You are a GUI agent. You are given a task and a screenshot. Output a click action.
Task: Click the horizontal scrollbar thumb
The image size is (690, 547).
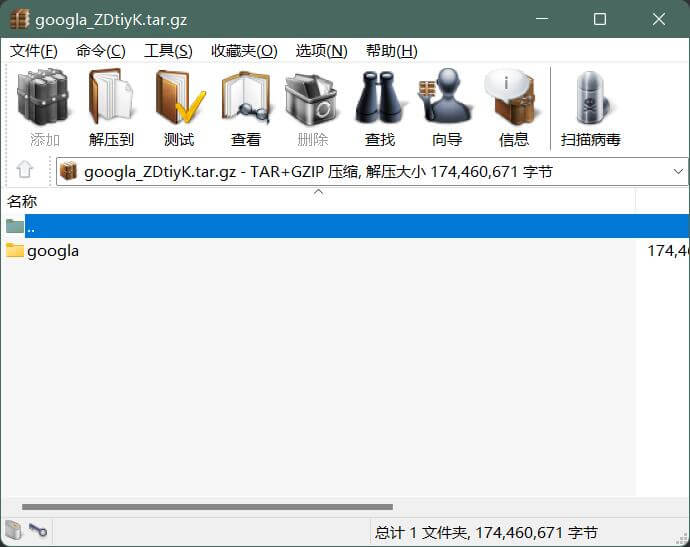pyautogui.click(x=207, y=507)
